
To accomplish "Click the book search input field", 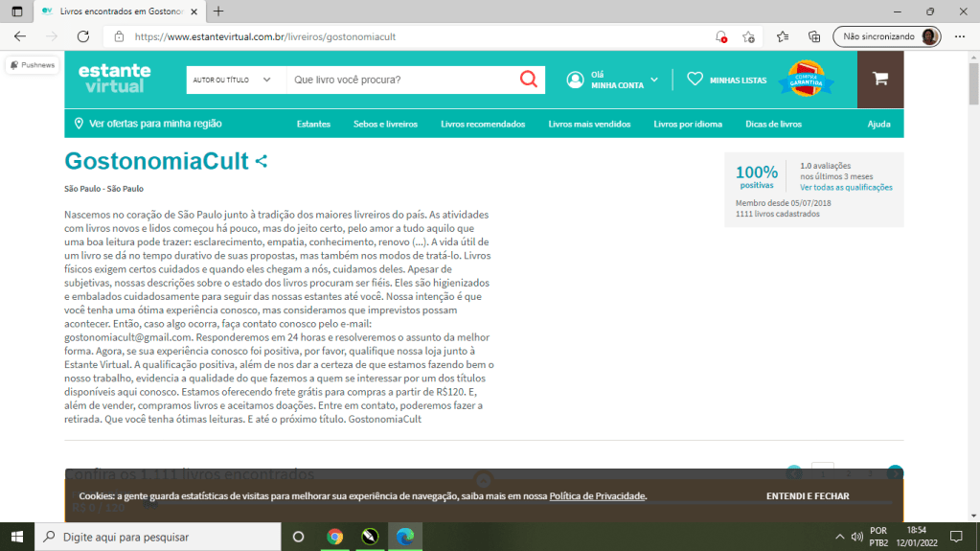I will coord(400,80).
